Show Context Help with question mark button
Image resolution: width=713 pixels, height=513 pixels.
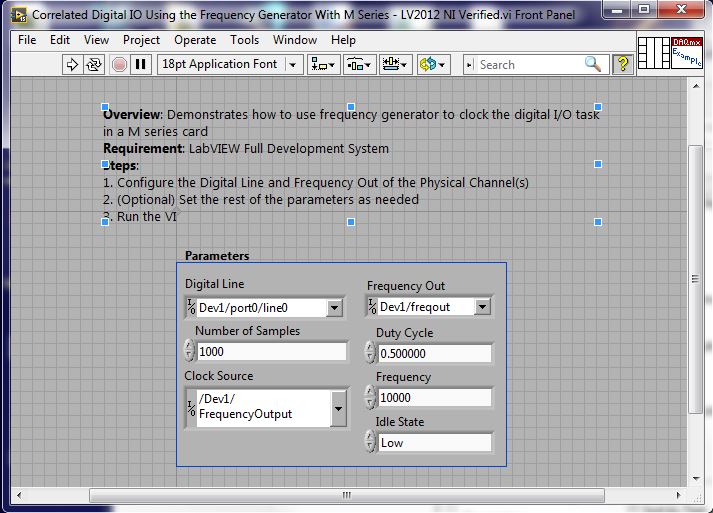(x=623, y=64)
